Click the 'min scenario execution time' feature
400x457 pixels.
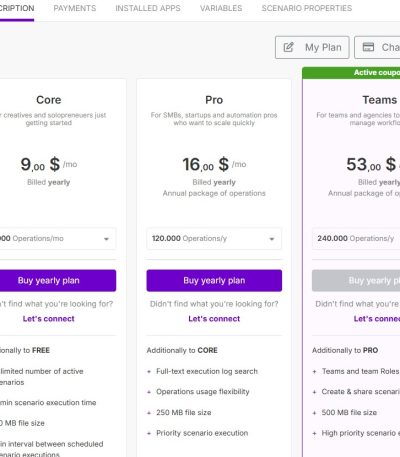coord(48,403)
